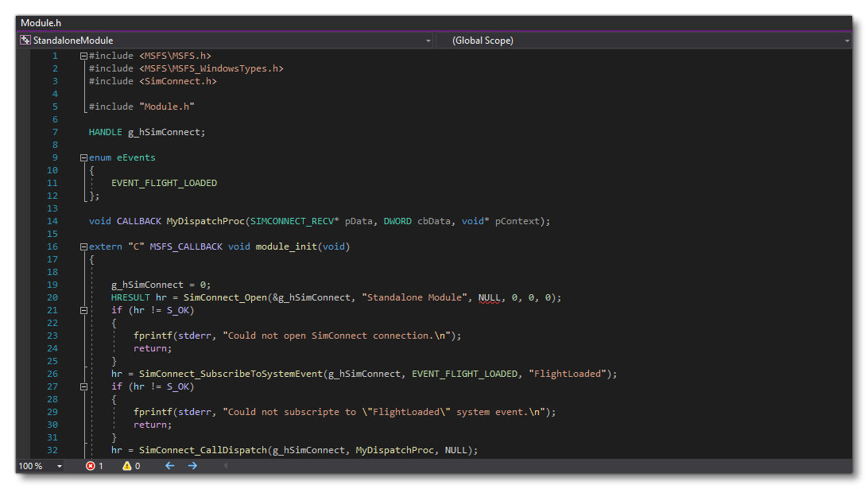The width and height of the screenshot is (868, 489).
Task: Click the Navigate Forward blue arrow
Action: point(192,467)
